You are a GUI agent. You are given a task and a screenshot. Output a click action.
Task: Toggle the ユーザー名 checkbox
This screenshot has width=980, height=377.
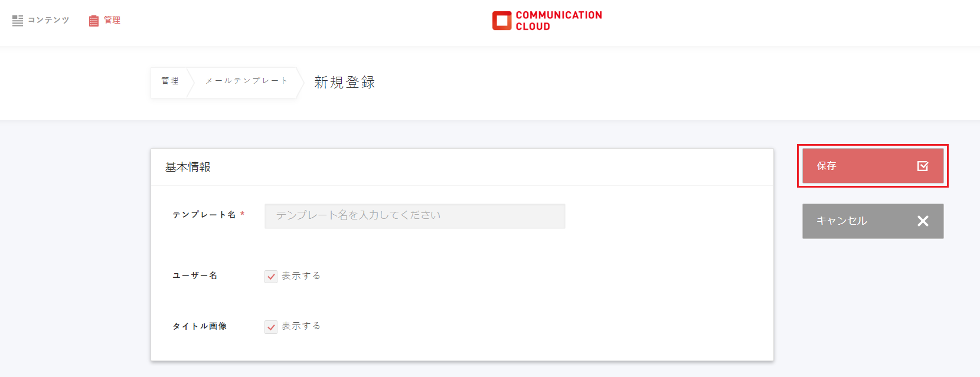pyautogui.click(x=271, y=276)
